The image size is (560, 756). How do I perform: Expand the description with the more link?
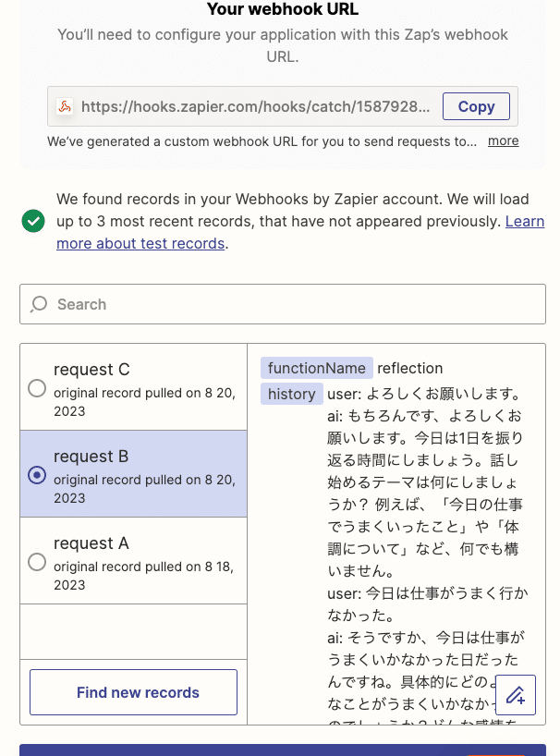point(503,140)
